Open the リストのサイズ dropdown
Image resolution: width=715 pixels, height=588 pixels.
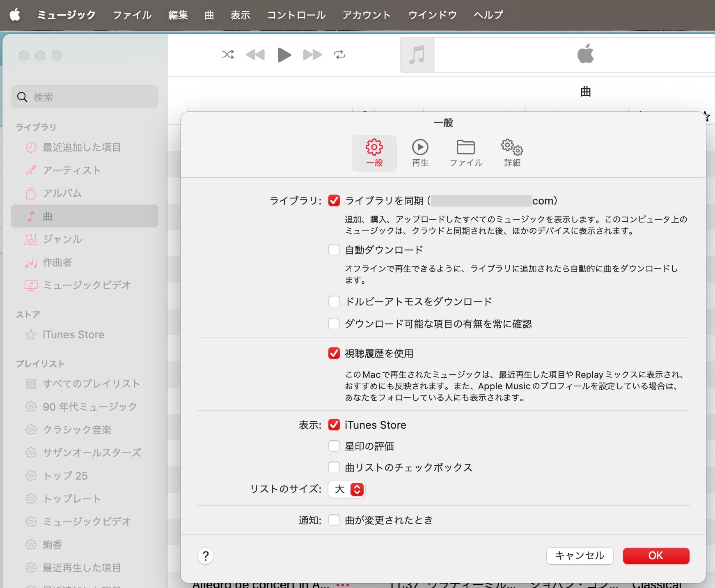pos(347,489)
